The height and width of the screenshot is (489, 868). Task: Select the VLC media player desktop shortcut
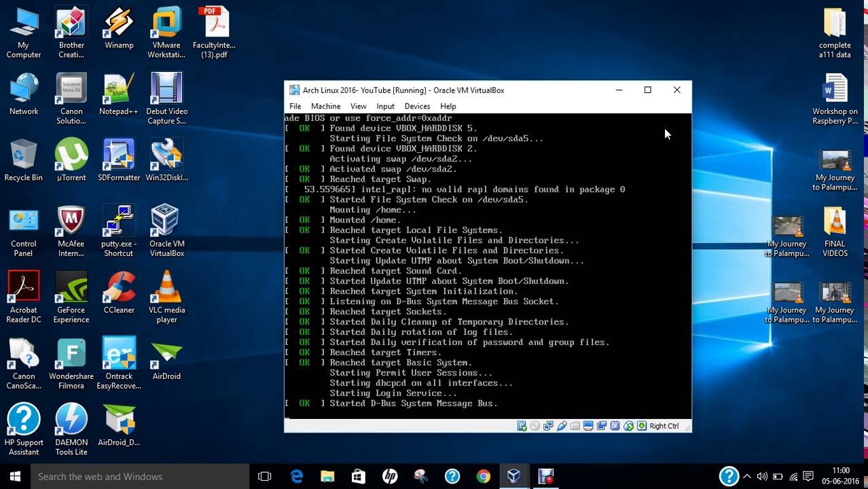coord(166,297)
